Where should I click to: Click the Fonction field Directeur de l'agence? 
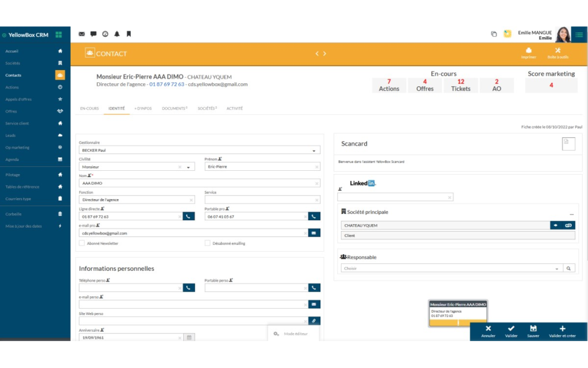[x=137, y=200]
